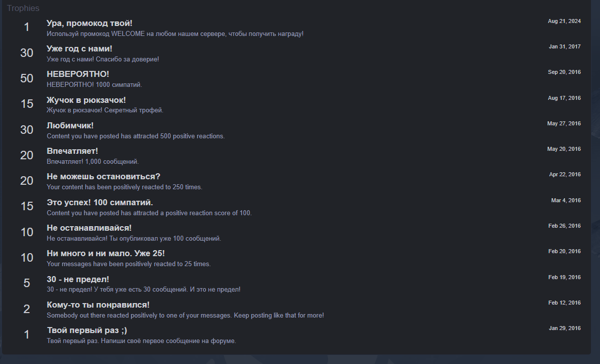Click the "Уже год с нами!" trophy title
Image resolution: width=600 pixels, height=364 pixels.
click(x=79, y=48)
